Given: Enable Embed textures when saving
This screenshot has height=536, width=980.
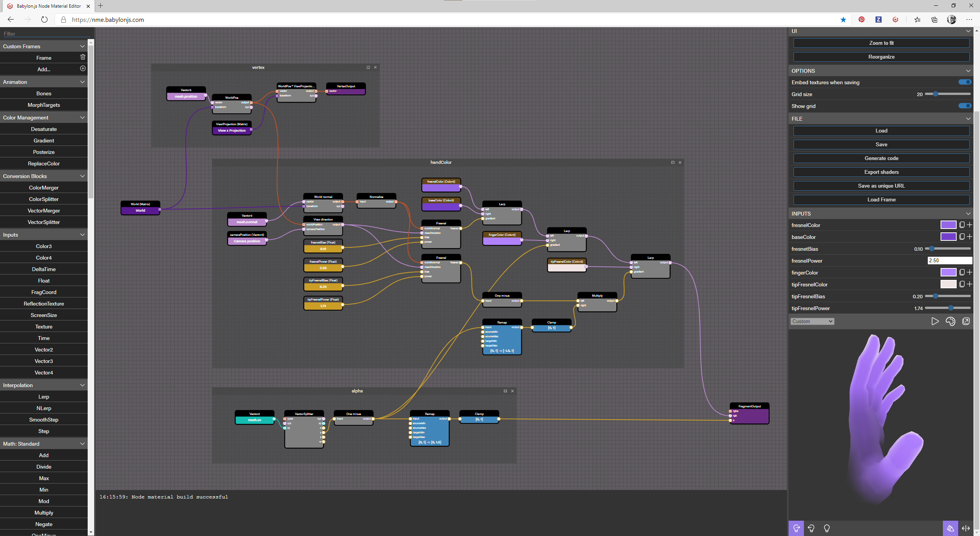Looking at the screenshot, I should (x=964, y=82).
